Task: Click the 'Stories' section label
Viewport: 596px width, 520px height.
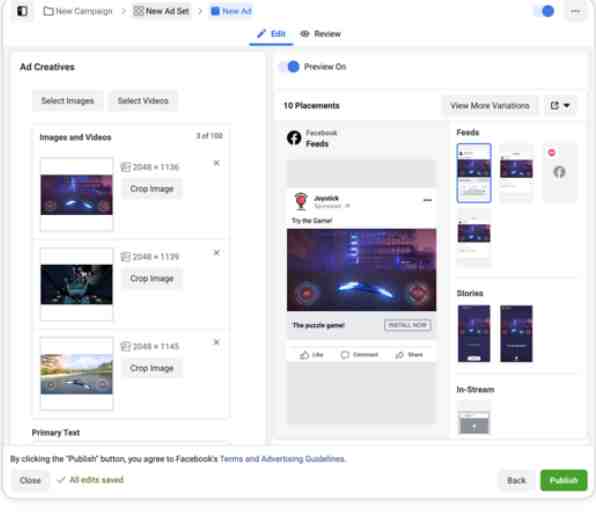Action: click(470, 293)
